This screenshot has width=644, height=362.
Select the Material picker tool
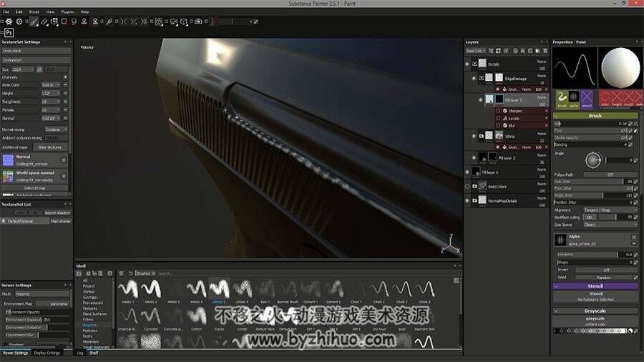tap(109, 21)
